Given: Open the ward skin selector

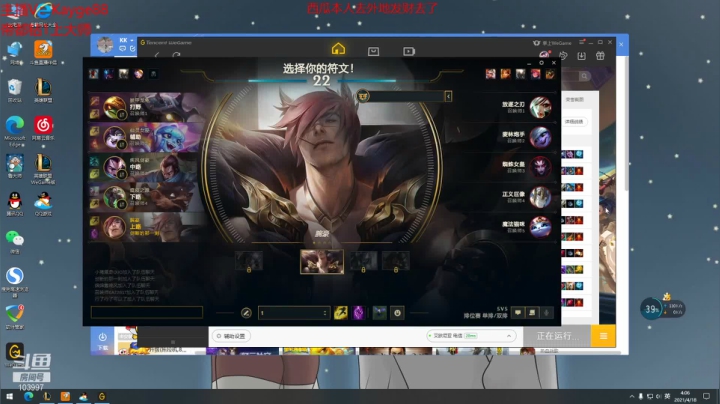Looking at the screenshot, I should (379, 313).
